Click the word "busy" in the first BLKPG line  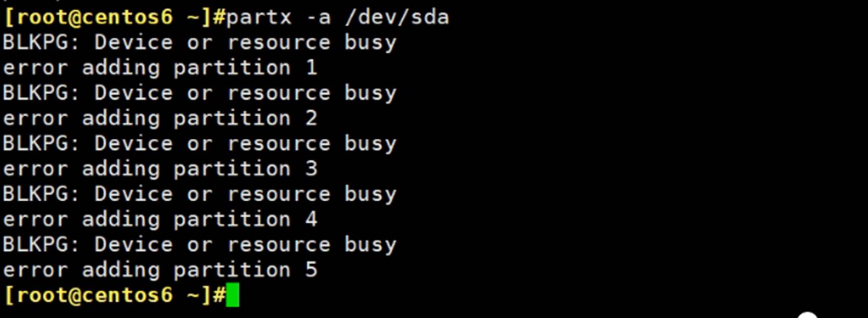pos(370,43)
